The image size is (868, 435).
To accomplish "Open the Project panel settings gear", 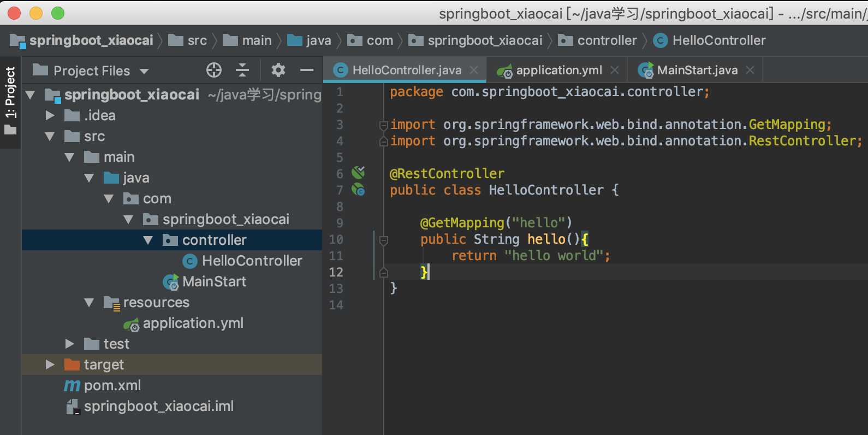I will click(x=278, y=70).
